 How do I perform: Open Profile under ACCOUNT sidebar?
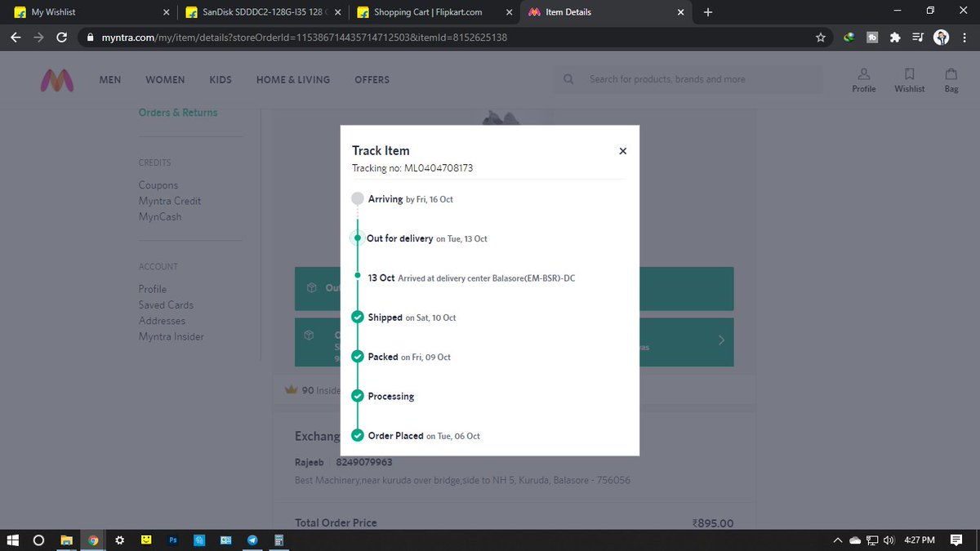153,289
